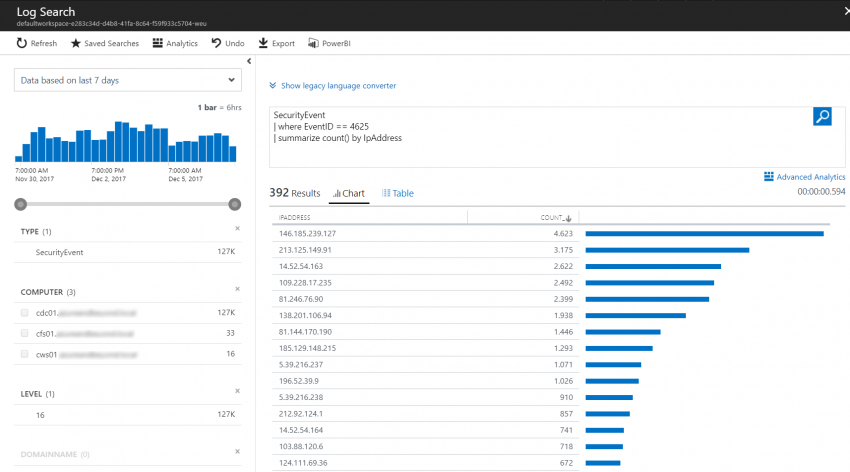Select IP address 103.88.120.6
The width and height of the screenshot is (850, 472).
[300, 447]
